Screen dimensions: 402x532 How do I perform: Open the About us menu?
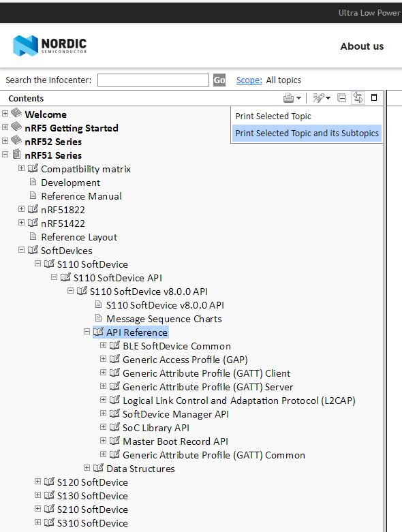pyautogui.click(x=362, y=46)
